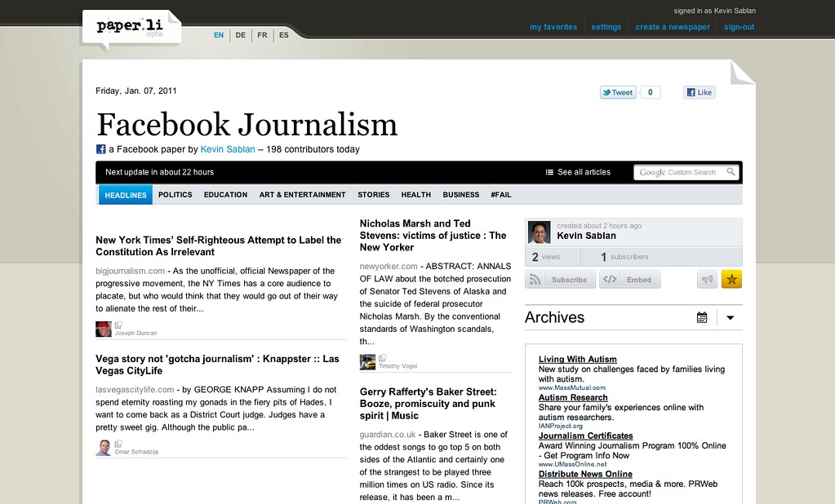Click the Embed code button
This screenshot has height=504, width=835.
click(630, 280)
